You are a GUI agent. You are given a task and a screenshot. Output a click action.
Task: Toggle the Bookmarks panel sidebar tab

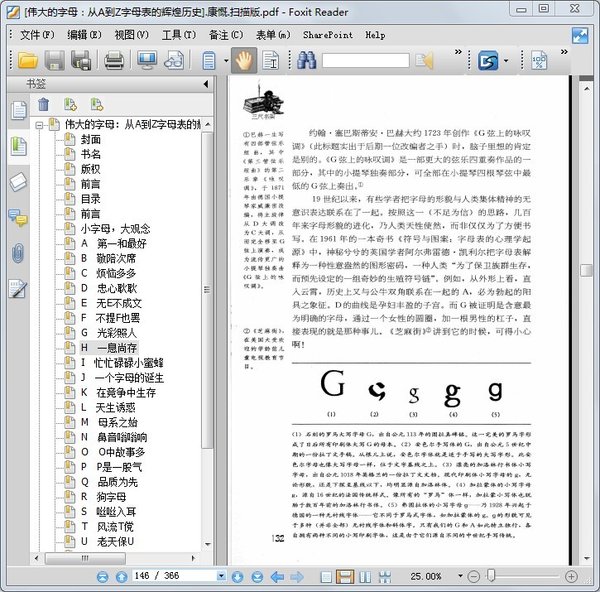click(x=17, y=145)
